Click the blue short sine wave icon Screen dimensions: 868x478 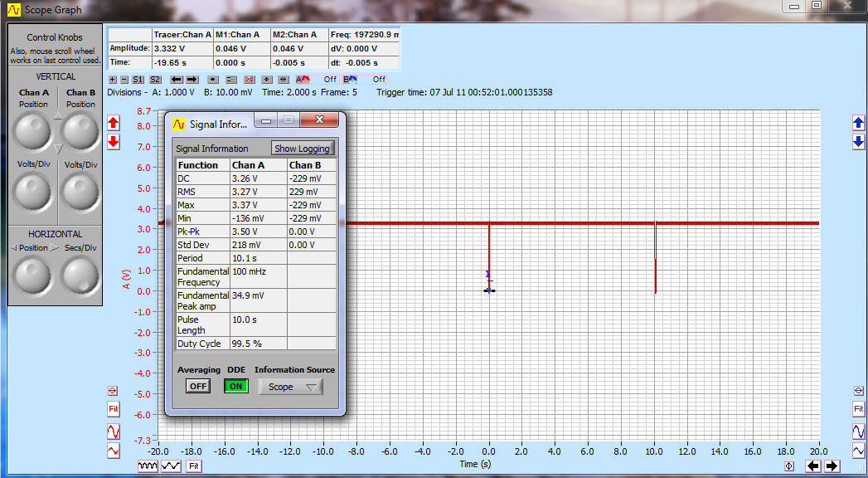point(858,451)
